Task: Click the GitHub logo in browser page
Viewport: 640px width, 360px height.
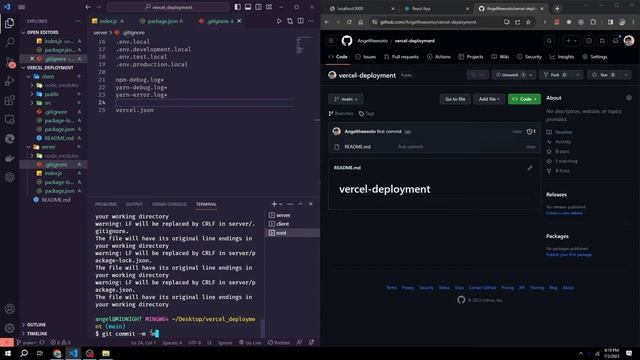Action: pyautogui.click(x=347, y=40)
